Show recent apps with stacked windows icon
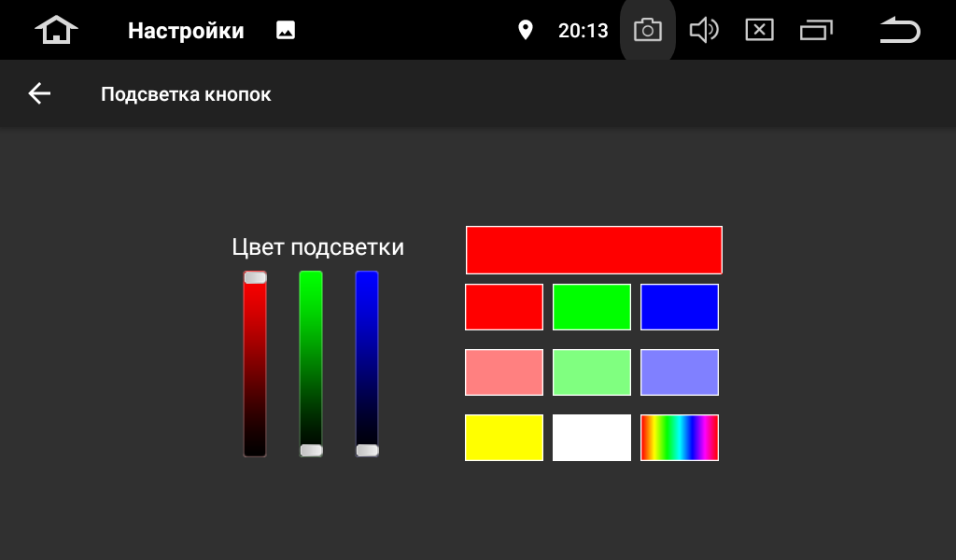 [x=816, y=30]
